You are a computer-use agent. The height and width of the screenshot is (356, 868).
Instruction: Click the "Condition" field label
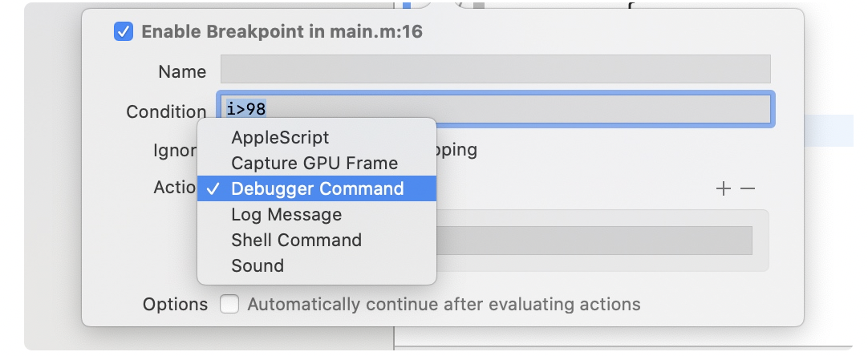166,111
